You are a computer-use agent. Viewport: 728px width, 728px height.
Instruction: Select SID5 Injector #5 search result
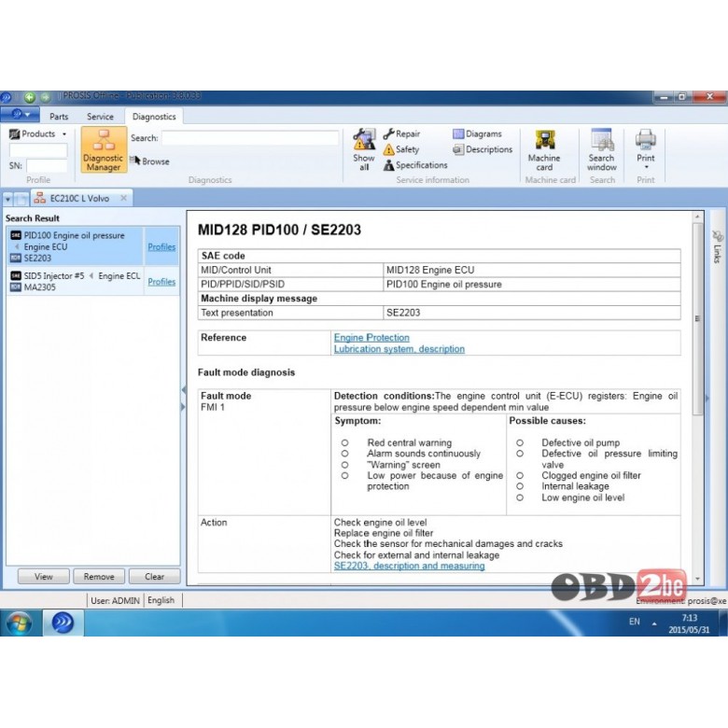(75, 281)
